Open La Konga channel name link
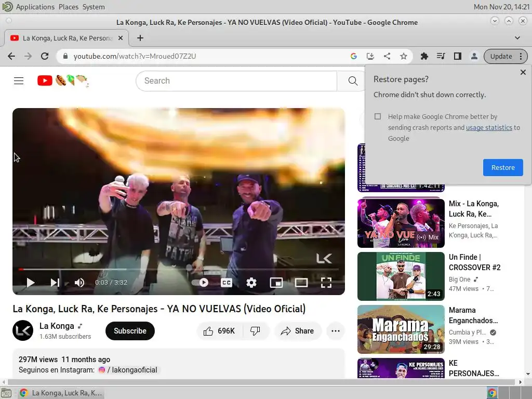The width and height of the screenshot is (532, 399). (57, 326)
